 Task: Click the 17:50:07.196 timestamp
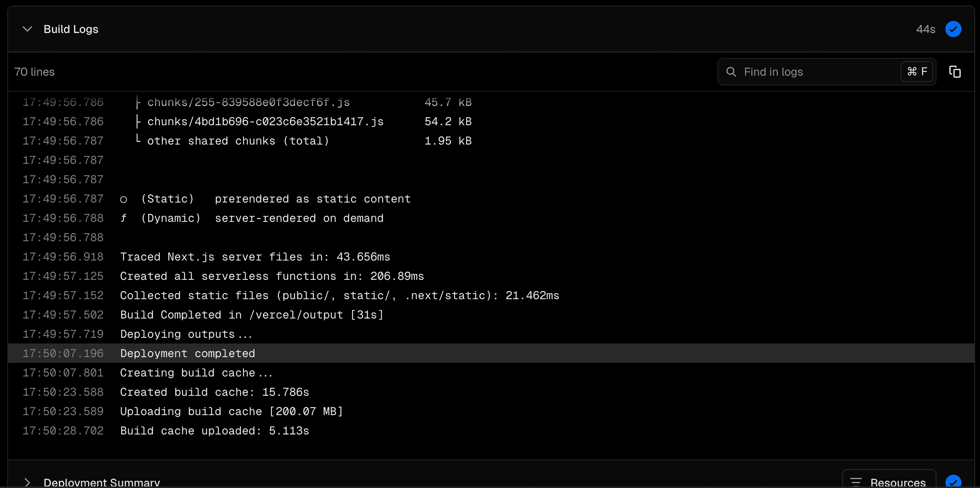tap(63, 354)
